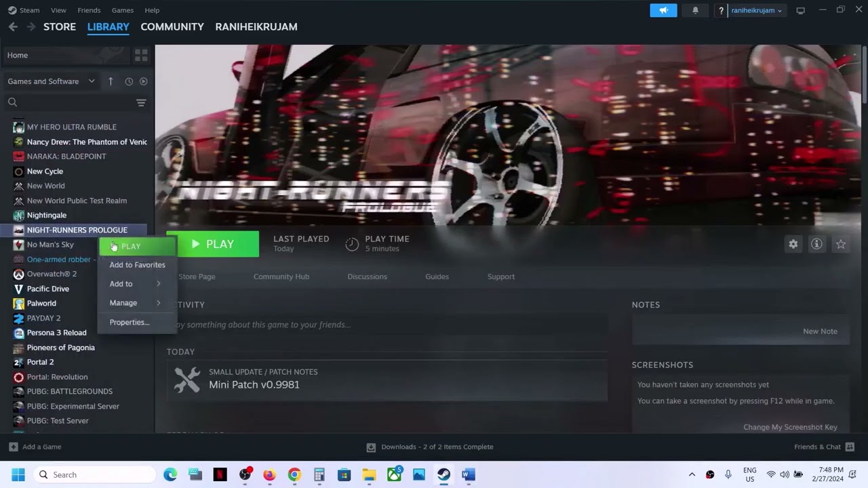Open game settings gear icon
The image size is (868, 488).
click(x=793, y=244)
